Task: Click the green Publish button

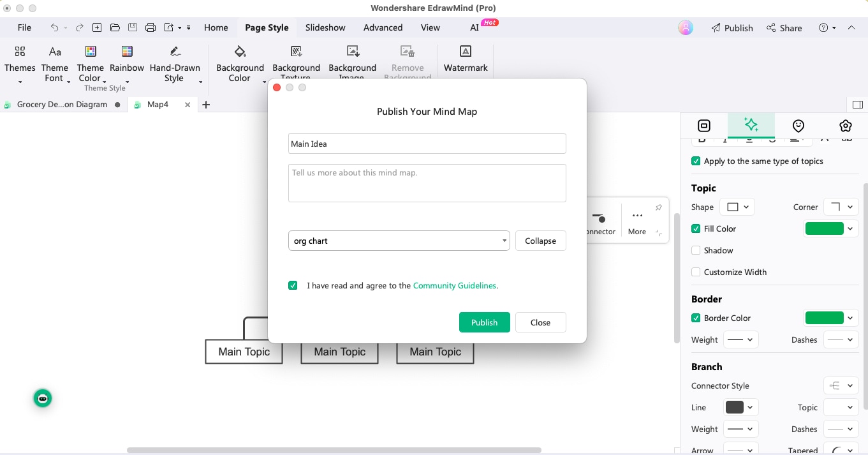Action: [484, 322]
